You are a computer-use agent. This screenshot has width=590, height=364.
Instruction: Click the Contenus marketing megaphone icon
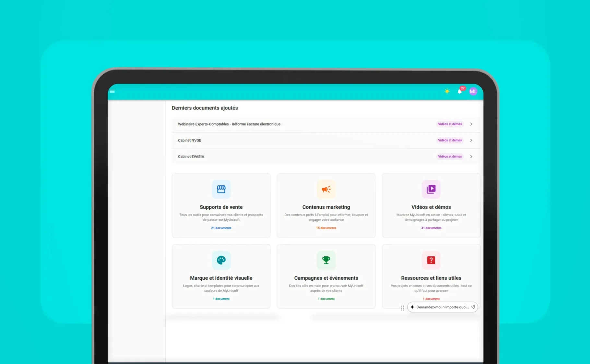pos(326,189)
